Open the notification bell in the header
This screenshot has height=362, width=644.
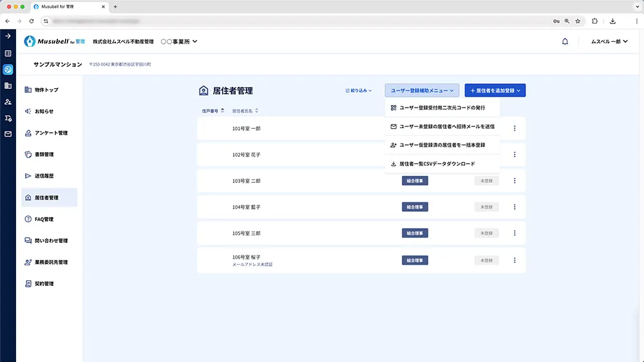565,41
